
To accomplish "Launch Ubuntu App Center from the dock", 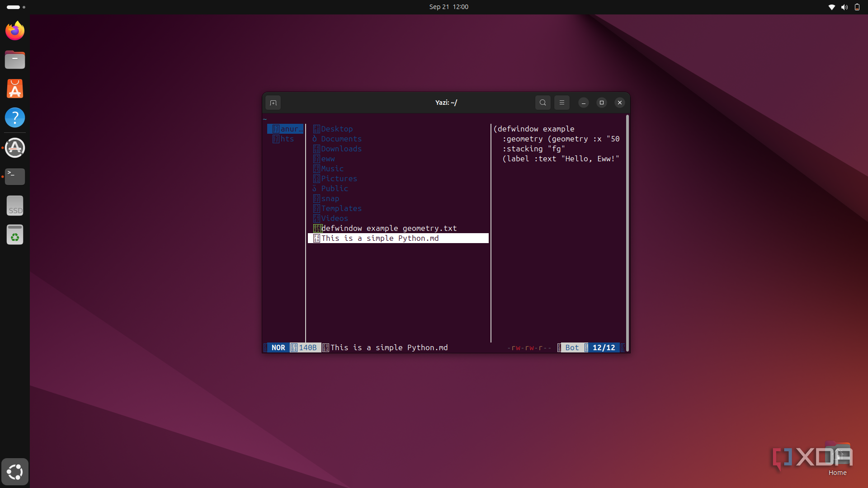I will (15, 89).
